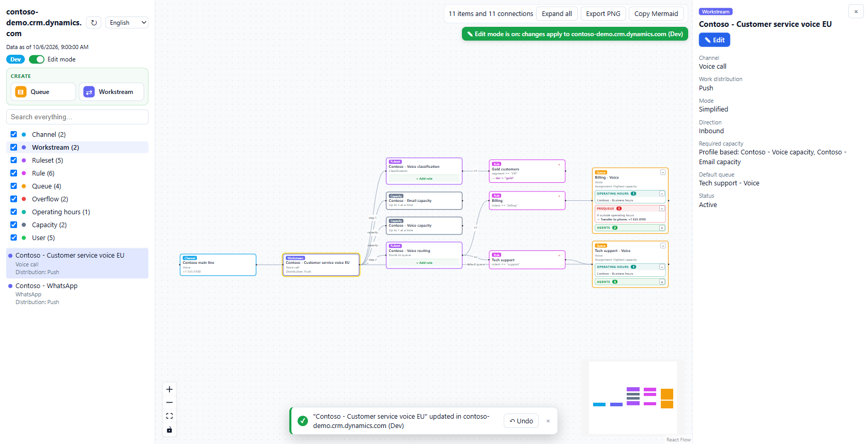Expand Agents section in Billing - Voice
Image resolution: width=868 pixels, height=444 pixels.
click(x=662, y=228)
